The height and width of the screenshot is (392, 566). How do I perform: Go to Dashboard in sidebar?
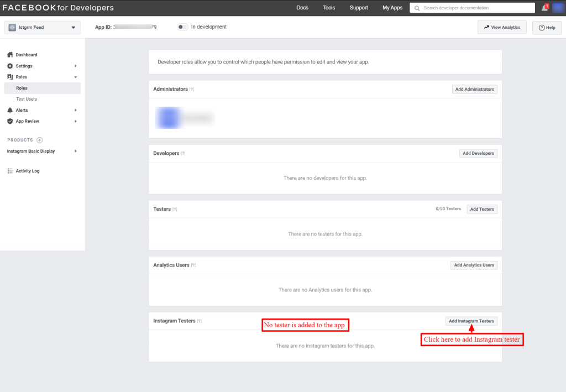point(27,55)
